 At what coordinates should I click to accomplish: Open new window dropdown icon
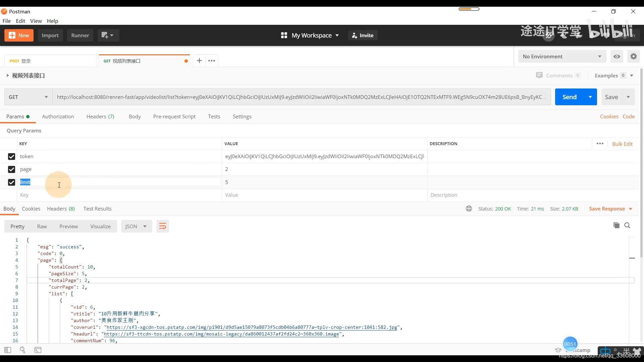pyautogui.click(x=108, y=35)
